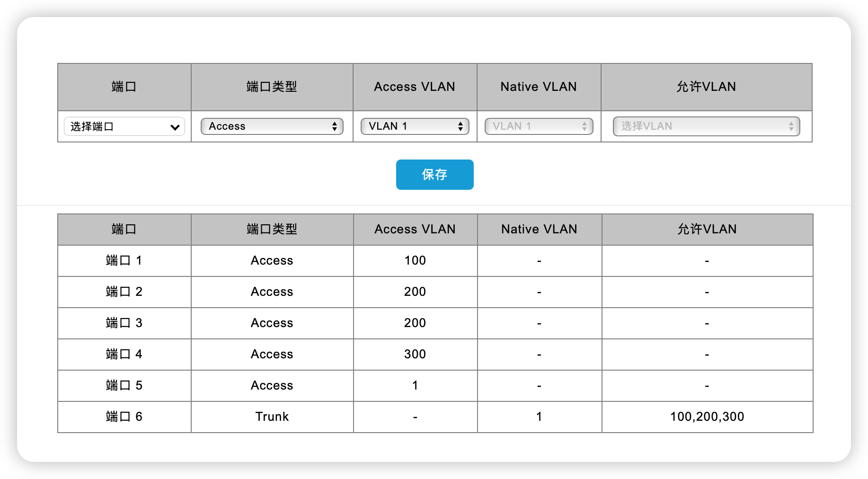Click Access VLAN value 100 for port 1

(x=415, y=261)
